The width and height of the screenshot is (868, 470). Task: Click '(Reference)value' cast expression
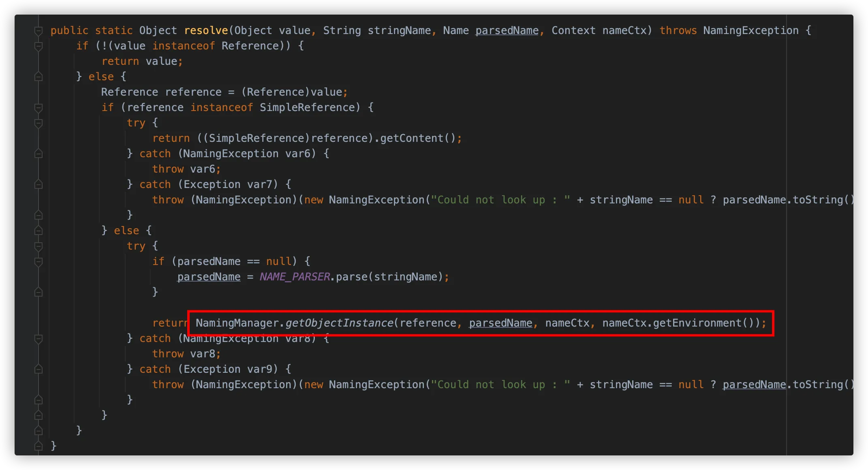tap(292, 92)
